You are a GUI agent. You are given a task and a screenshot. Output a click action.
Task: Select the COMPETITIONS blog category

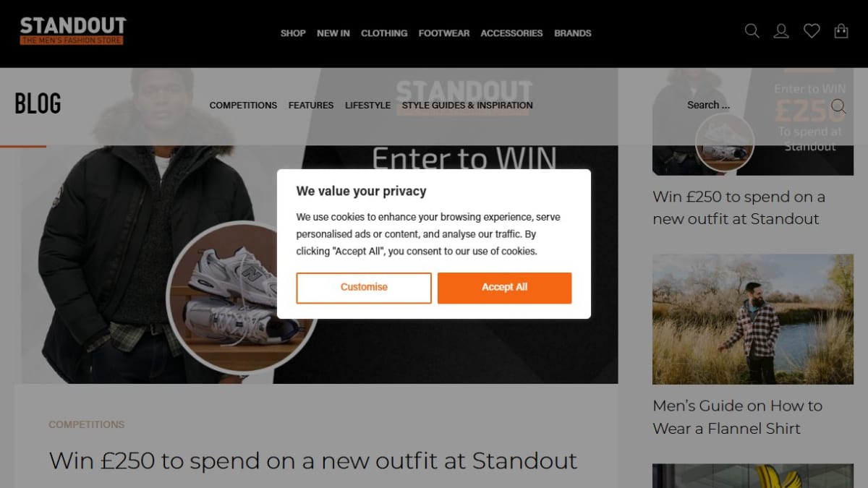coord(243,106)
